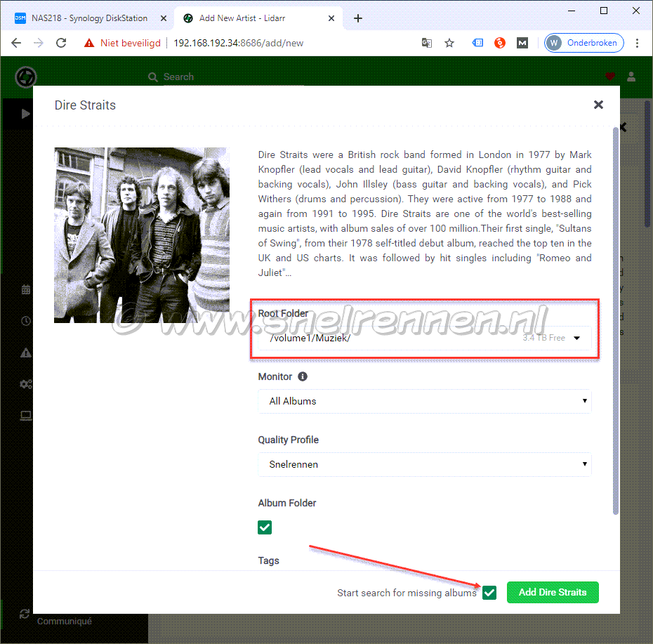Screen dimensions: 653x644
Task: Open the user account icon in Lidarr header
Action: (x=631, y=77)
